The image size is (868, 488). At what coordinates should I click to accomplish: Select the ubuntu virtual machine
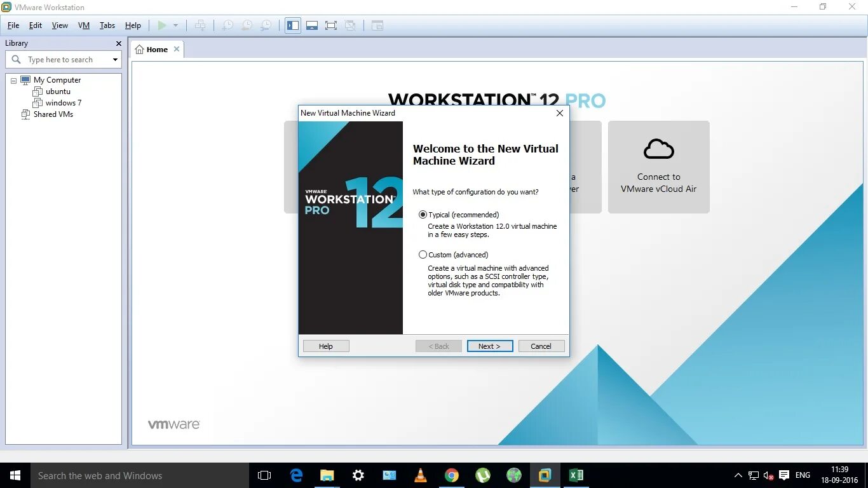[58, 91]
